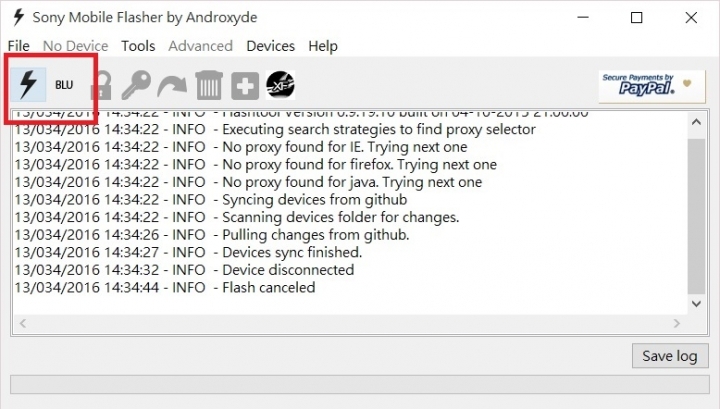The image size is (720, 409).
Task: Click the horizontal scrollbar right arrow
Action: pyautogui.click(x=676, y=324)
